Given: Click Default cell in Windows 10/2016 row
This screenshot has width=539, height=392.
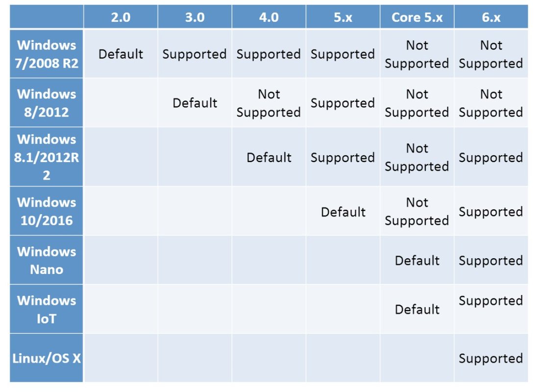Looking at the screenshot, I should 343,212.
